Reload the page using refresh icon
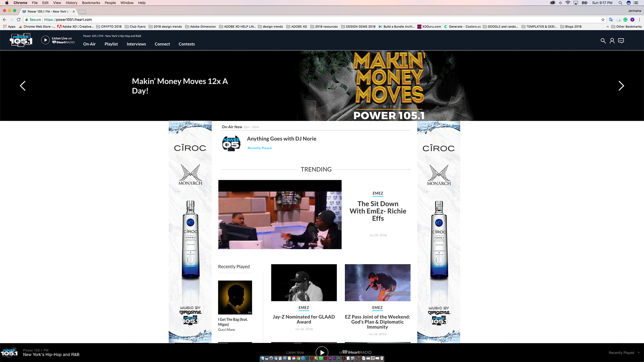644x362 pixels. click(x=19, y=20)
